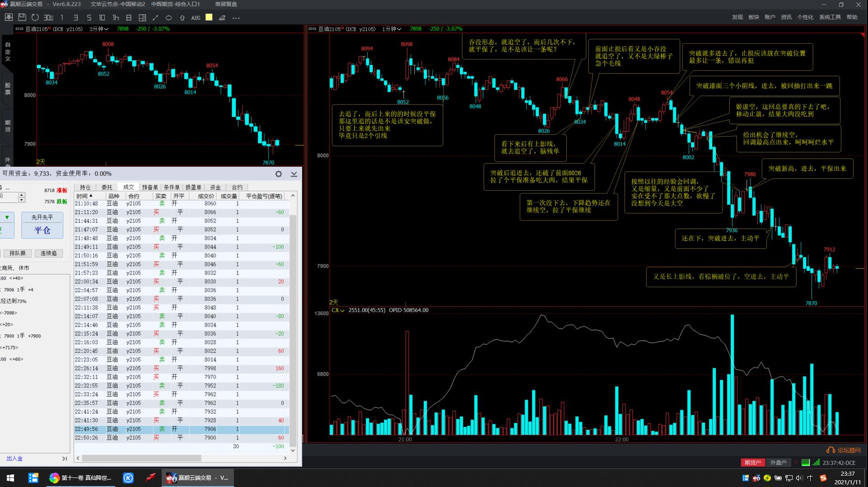Switch to the 损盈单 tab
The width and height of the screenshot is (868, 487).
click(193, 187)
